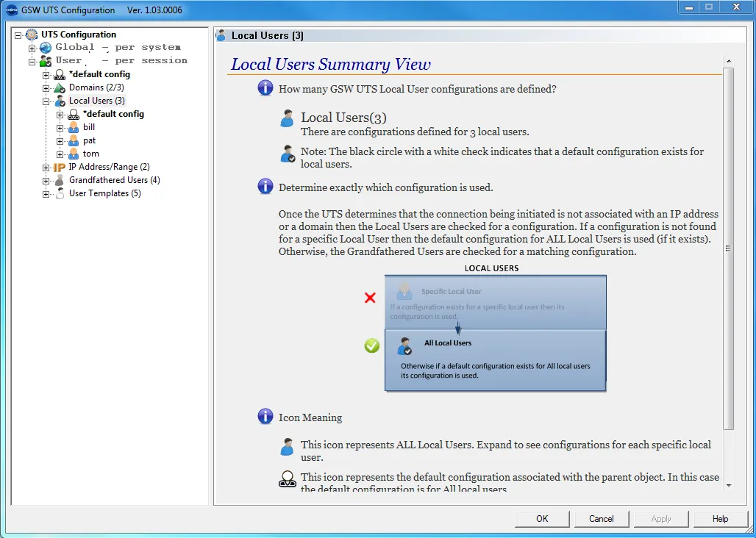Expand the Grandfathered Users (4) node
Screen dimensions: 756x538
click(x=46, y=181)
